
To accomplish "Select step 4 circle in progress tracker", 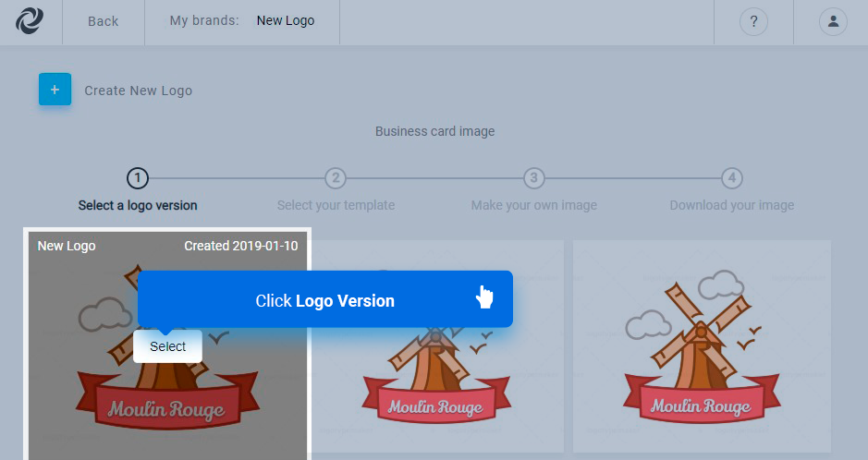I will click(x=732, y=178).
